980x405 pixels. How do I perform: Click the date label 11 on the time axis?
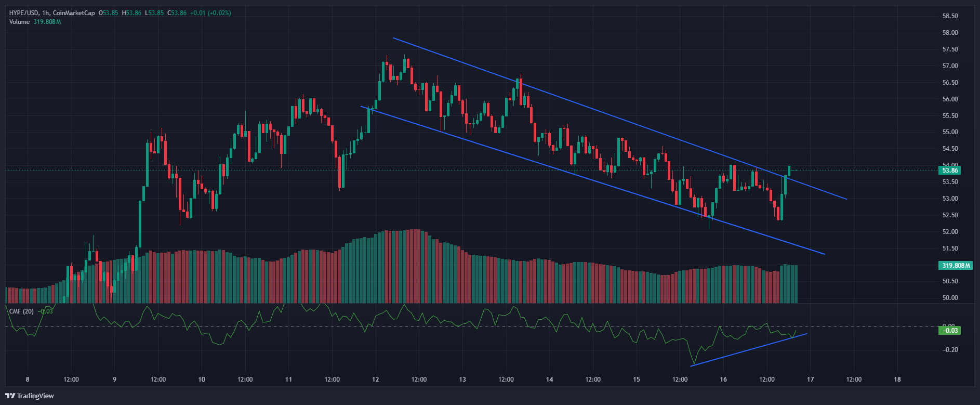pos(288,380)
